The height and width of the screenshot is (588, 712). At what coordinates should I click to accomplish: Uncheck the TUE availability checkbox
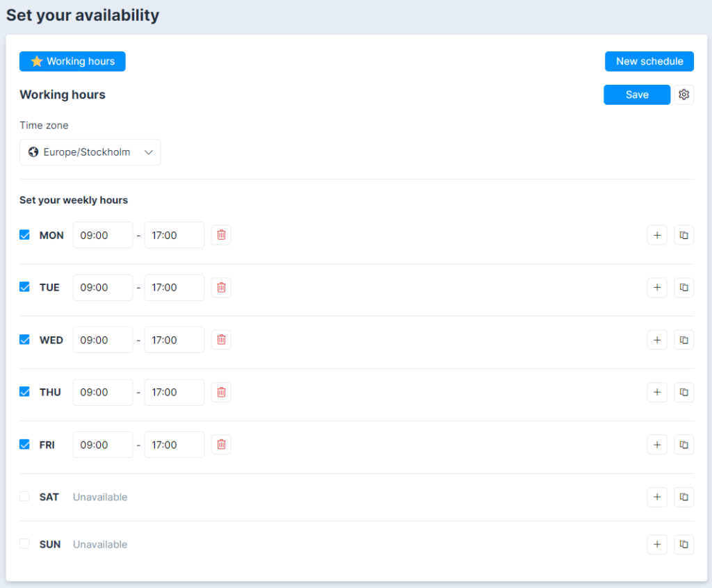(24, 287)
